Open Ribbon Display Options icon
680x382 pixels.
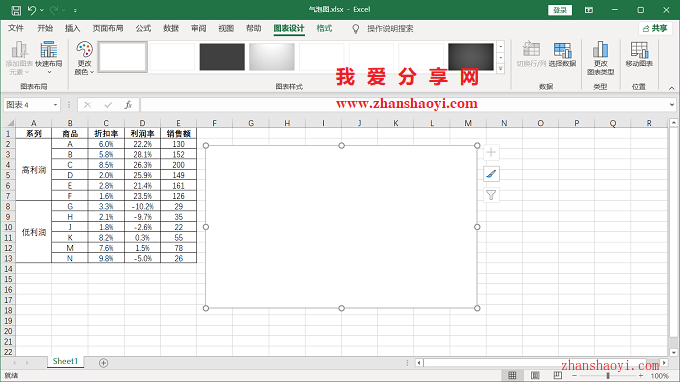(588, 10)
